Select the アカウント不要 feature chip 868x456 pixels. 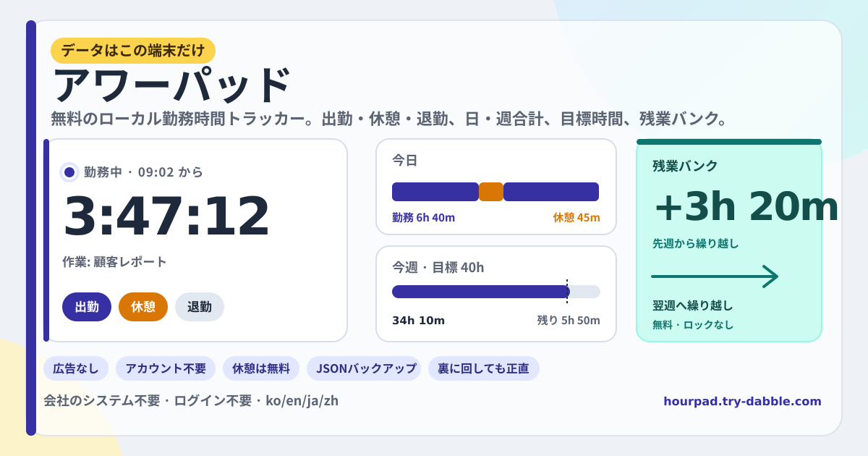click(x=166, y=368)
